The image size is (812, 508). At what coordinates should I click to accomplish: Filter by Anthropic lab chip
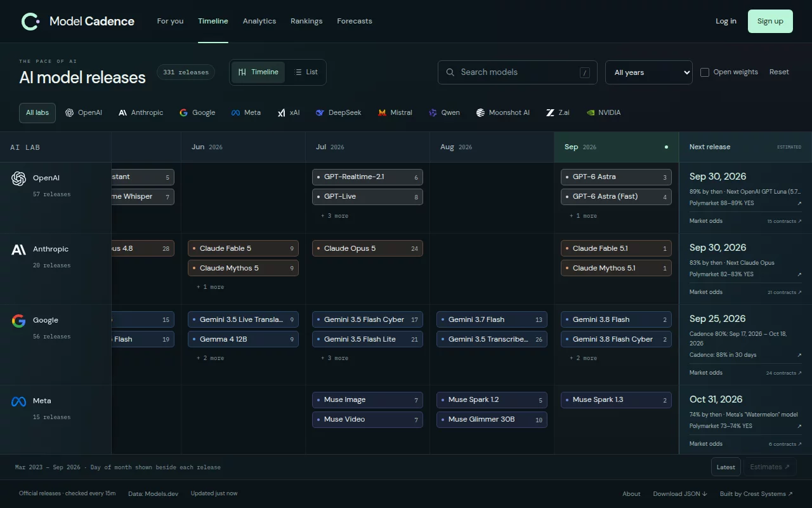pyautogui.click(x=141, y=112)
